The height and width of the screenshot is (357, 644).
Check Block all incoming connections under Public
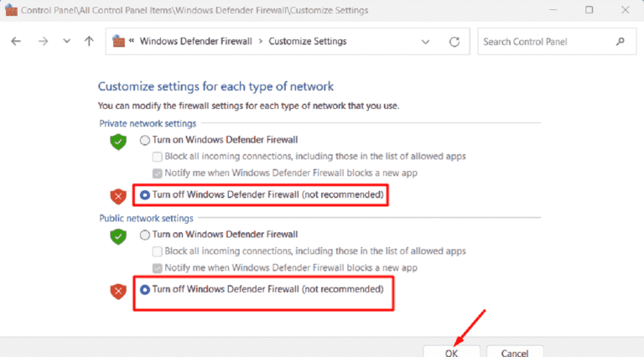(157, 251)
